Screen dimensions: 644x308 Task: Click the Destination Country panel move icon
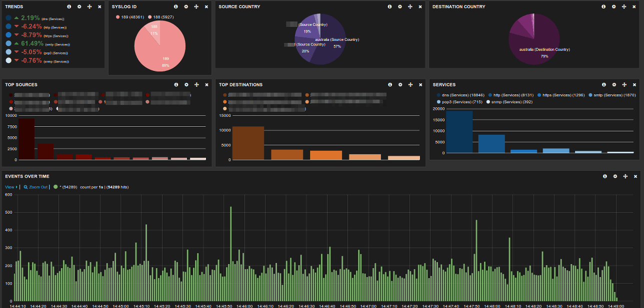624,7
